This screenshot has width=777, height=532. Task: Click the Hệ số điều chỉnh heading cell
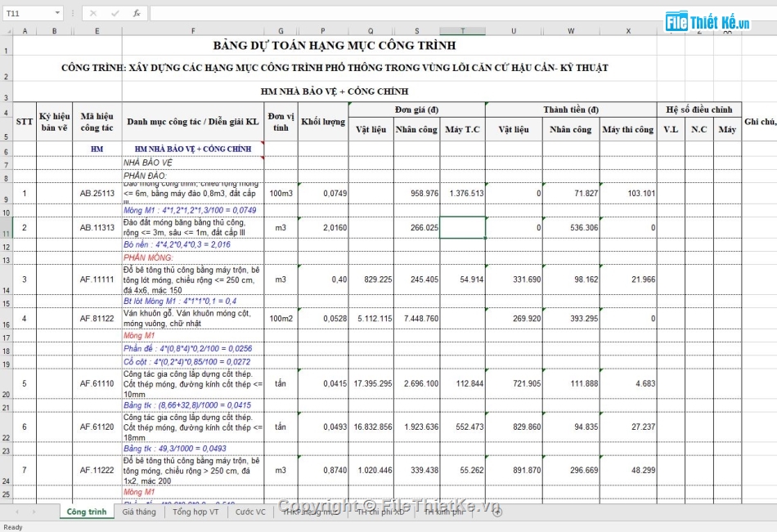(x=698, y=110)
